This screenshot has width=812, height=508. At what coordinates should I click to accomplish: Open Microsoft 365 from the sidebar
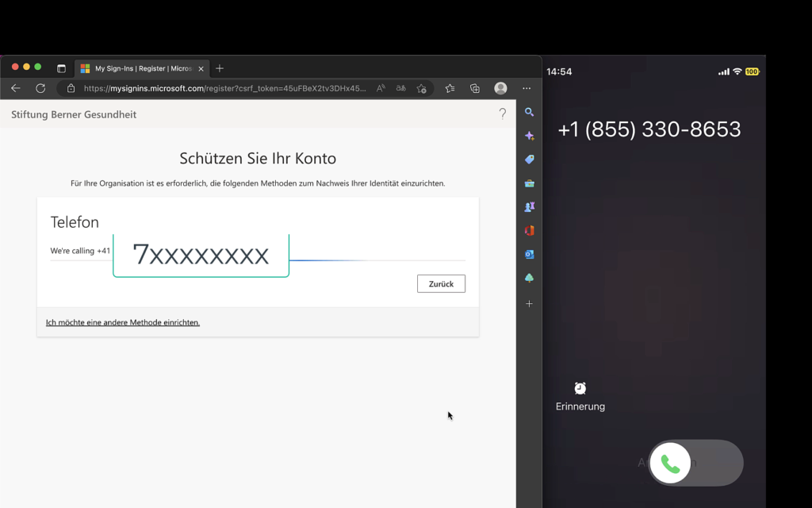(529, 231)
